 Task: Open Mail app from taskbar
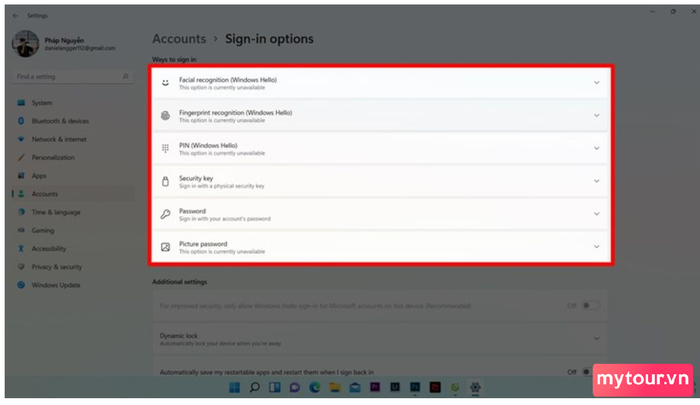point(355,387)
